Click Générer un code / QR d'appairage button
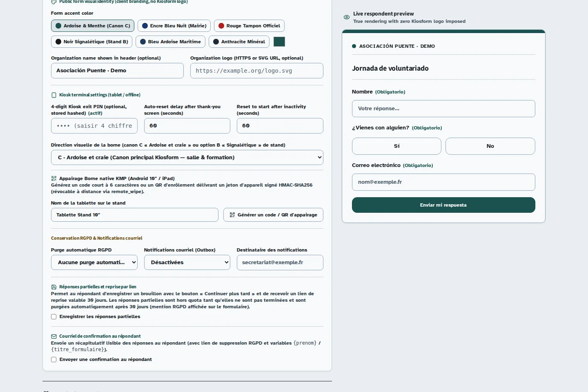The width and height of the screenshot is (588, 392). (x=273, y=215)
